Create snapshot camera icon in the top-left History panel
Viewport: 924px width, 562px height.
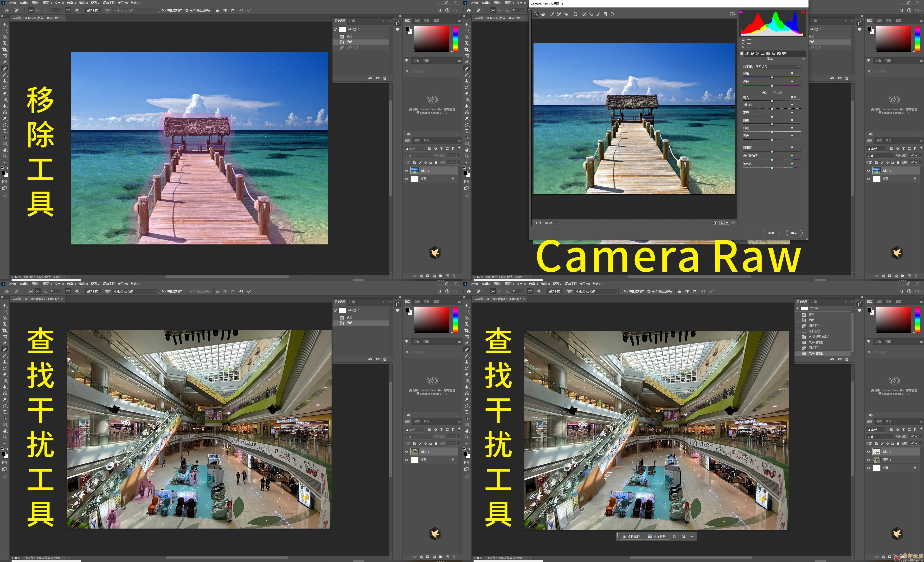(378, 78)
